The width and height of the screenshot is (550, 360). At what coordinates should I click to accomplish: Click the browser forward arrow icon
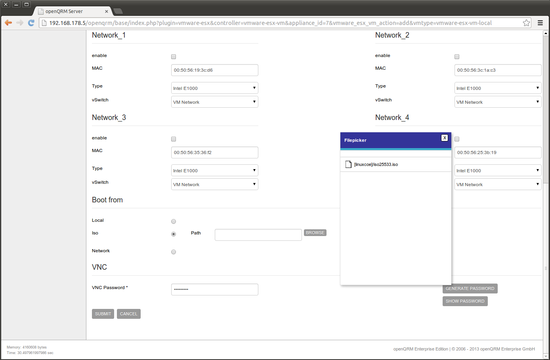tap(20, 23)
